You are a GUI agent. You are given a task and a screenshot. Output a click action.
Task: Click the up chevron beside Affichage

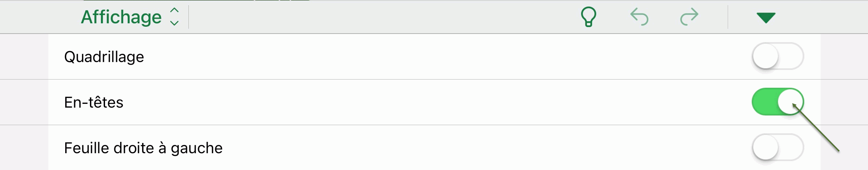(x=174, y=10)
